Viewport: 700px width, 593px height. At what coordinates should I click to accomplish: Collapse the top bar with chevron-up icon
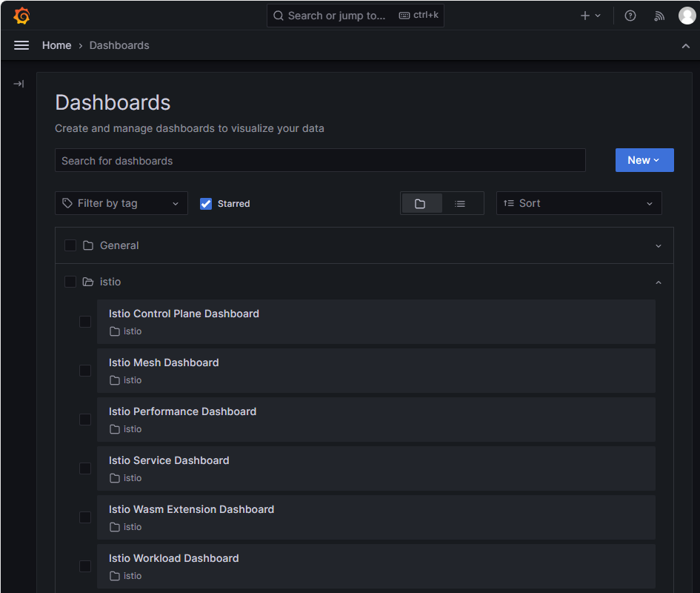point(685,45)
